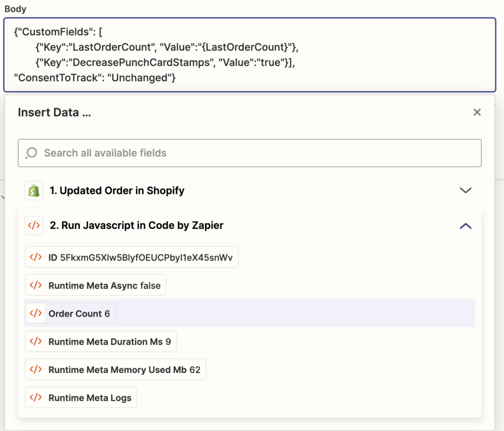Screen dimensions: 504x431
Task: Insert the Runtime Meta Async false field
Action: (95, 285)
